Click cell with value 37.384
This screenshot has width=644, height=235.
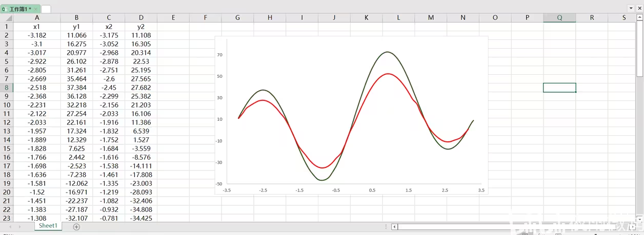pos(76,88)
